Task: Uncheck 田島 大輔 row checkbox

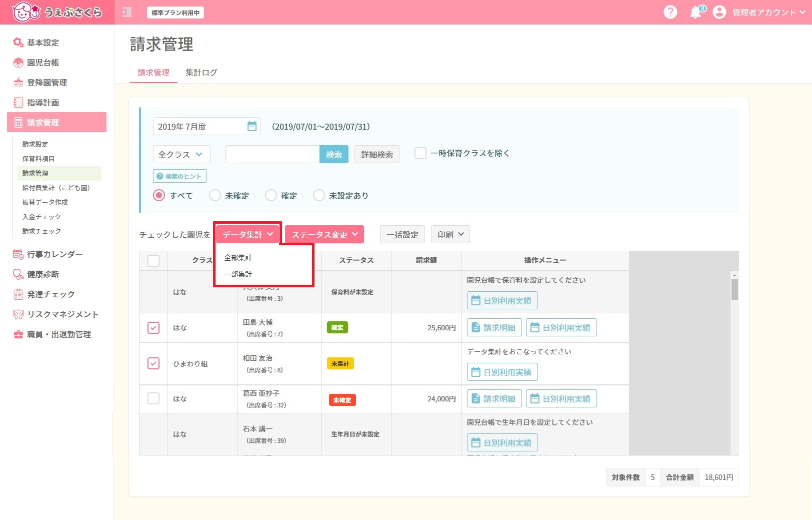Action: pyautogui.click(x=153, y=328)
